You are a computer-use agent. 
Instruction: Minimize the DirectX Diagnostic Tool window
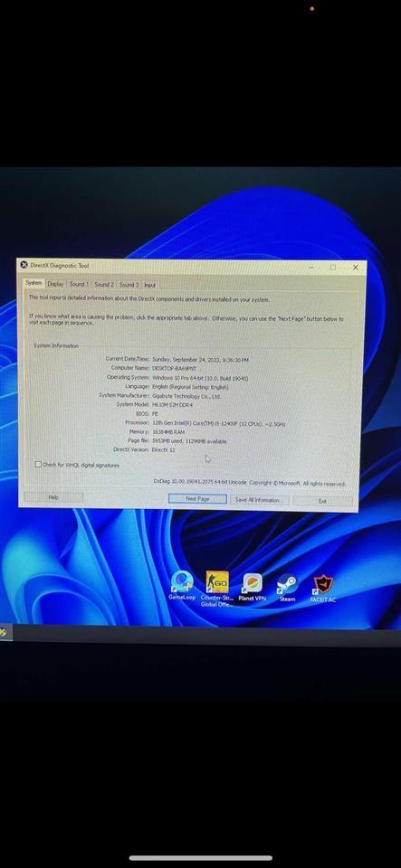[311, 267]
